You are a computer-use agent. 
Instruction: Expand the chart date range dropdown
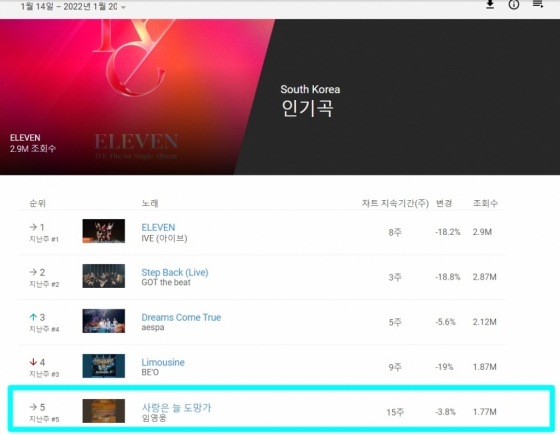123,7
